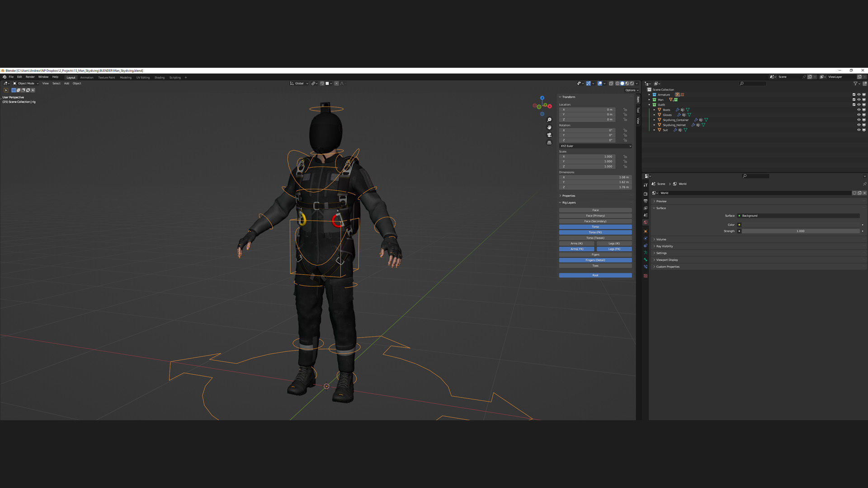Screen dimensions: 868x488
Task: Collapse the Outfit collection
Action: click(650, 105)
